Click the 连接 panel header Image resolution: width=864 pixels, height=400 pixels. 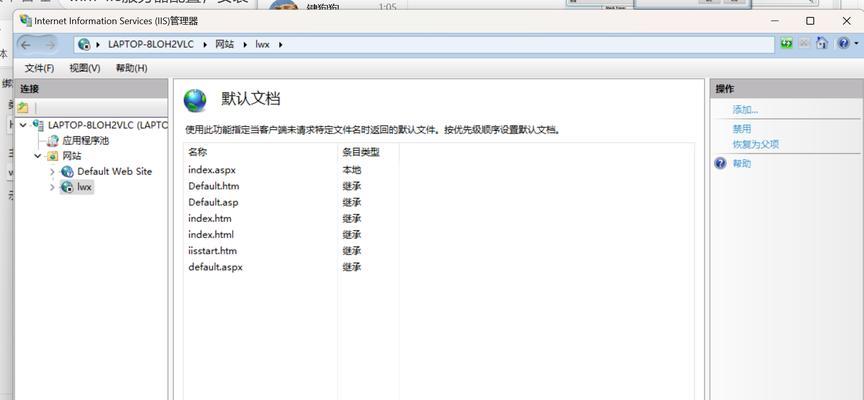(91, 89)
